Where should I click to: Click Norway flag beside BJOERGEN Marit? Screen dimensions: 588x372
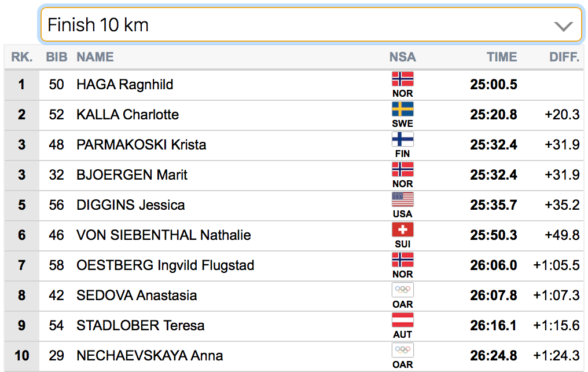pos(402,169)
